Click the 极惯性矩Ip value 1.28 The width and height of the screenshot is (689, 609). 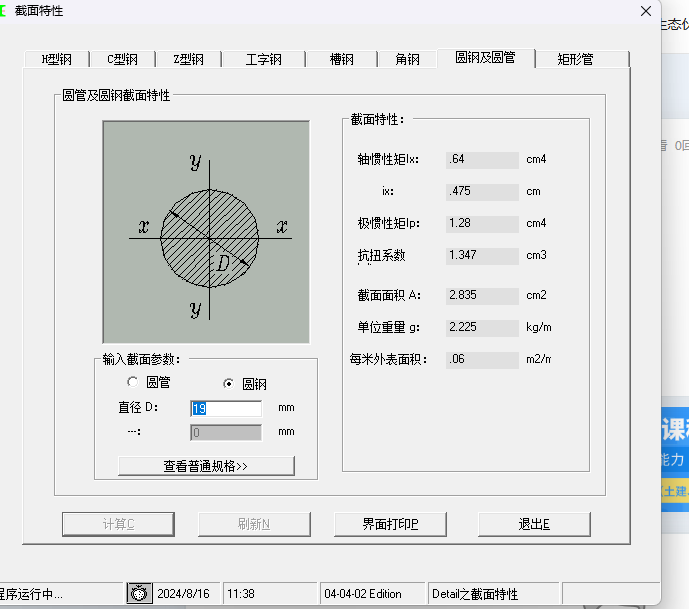coord(482,224)
